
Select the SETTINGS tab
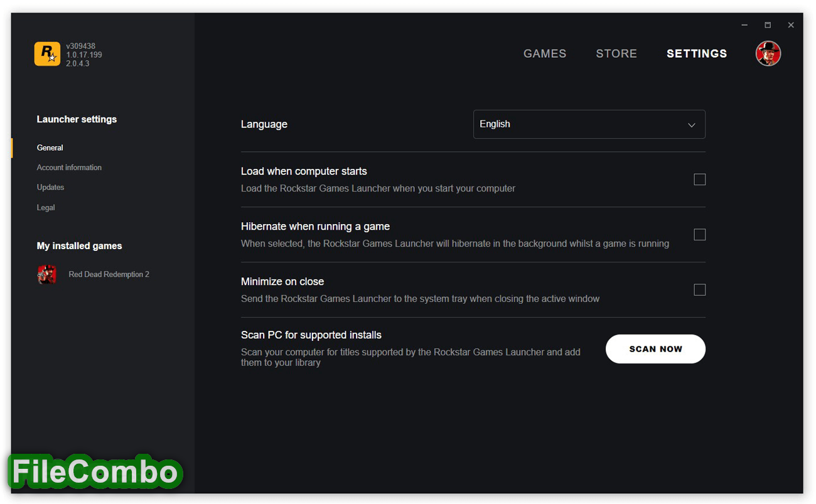click(x=697, y=54)
